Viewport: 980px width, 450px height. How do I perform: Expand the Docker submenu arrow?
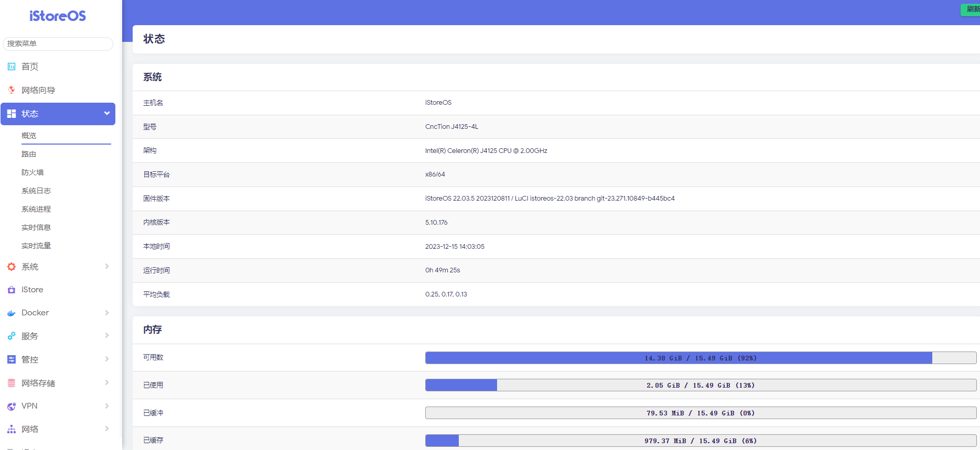click(107, 313)
